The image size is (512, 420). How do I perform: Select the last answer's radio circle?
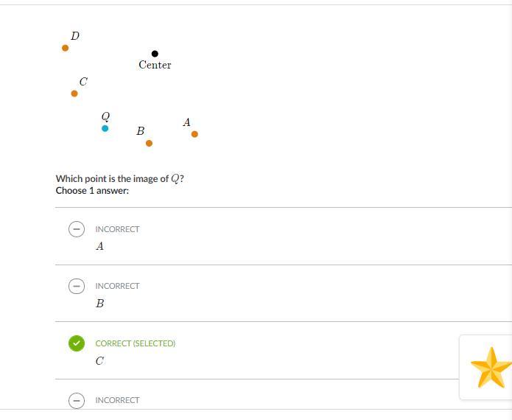click(x=76, y=400)
